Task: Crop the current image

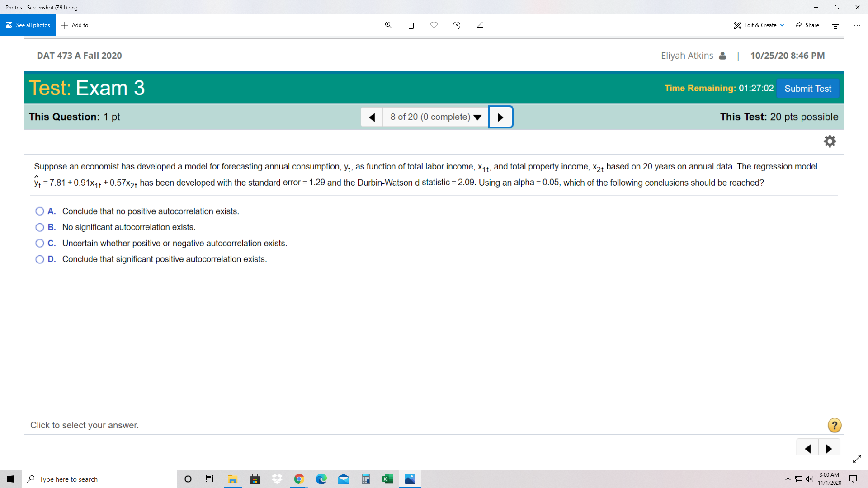Action: (x=479, y=25)
